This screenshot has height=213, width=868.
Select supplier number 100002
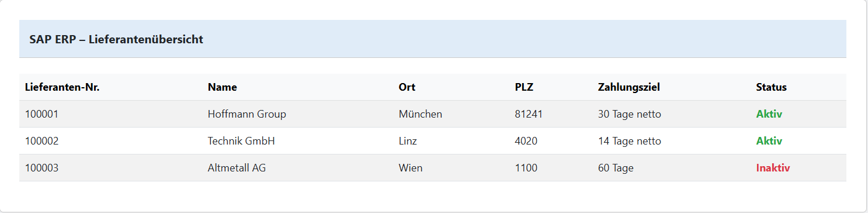tap(42, 141)
